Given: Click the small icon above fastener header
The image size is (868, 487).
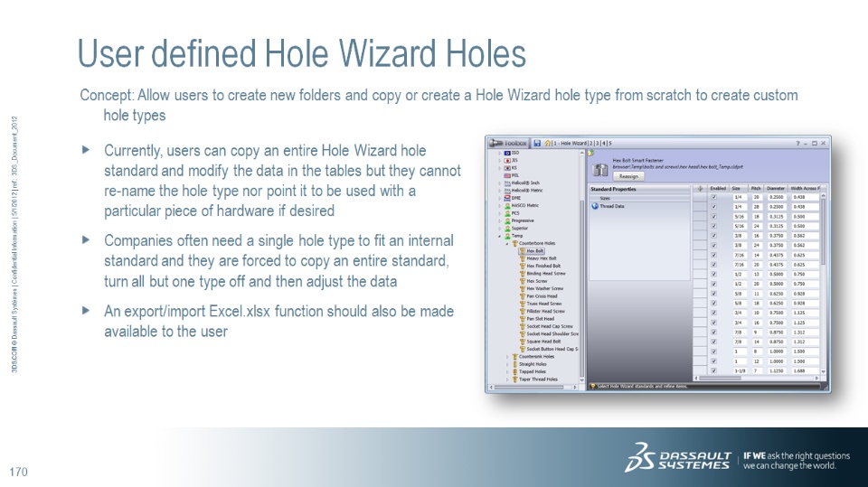Looking at the screenshot, I should pos(590,153).
